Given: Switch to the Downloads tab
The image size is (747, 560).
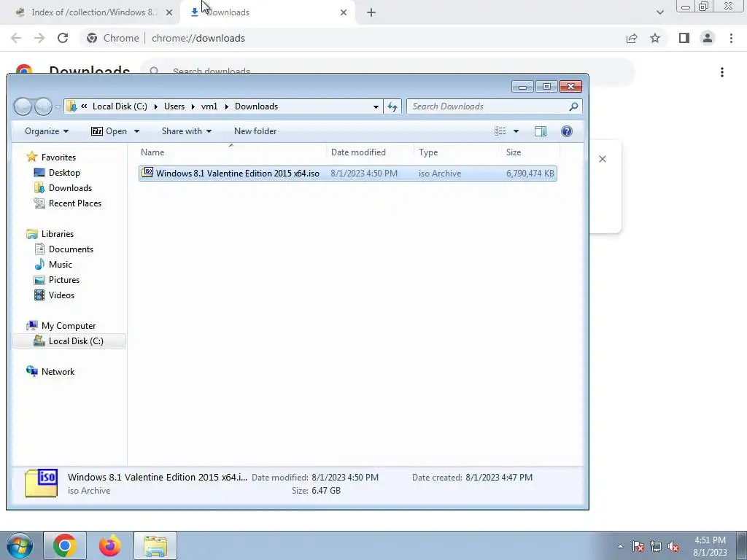Looking at the screenshot, I should click(268, 12).
